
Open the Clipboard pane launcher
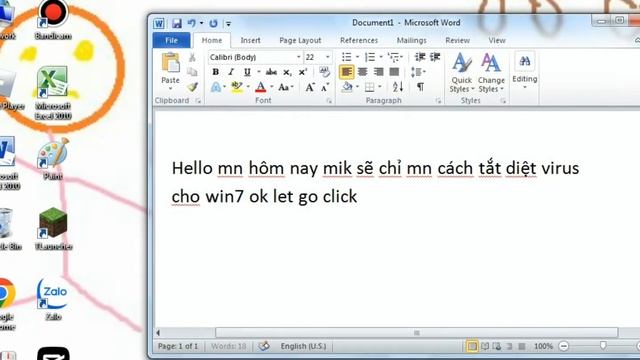198,101
